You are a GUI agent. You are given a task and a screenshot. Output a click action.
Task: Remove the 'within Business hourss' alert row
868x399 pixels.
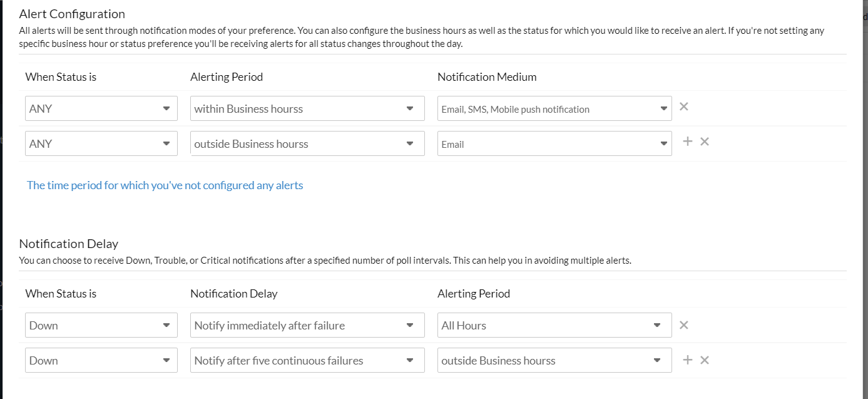pos(684,106)
